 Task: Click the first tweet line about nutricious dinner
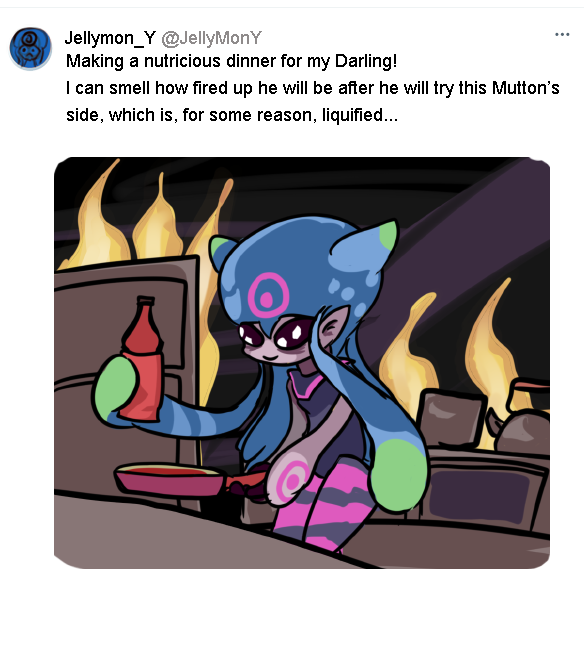[x=232, y=61]
